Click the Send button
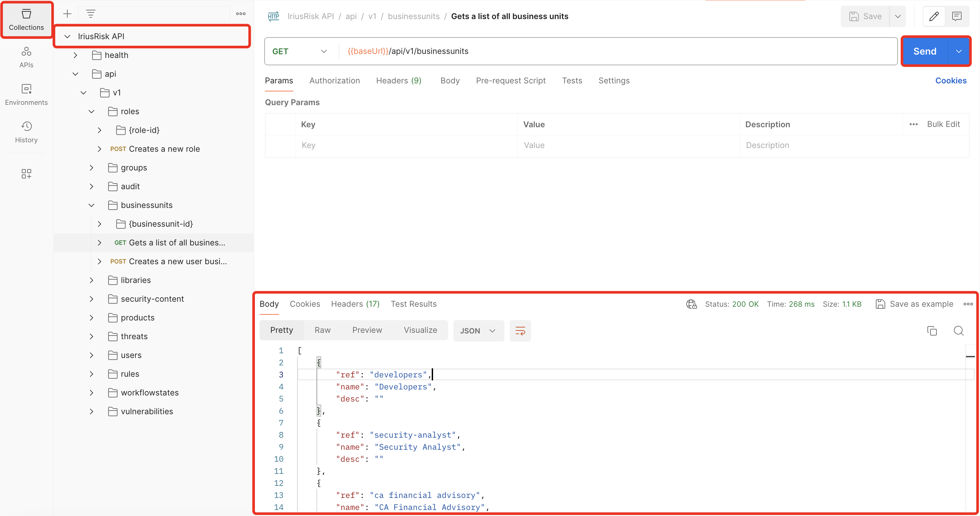Image resolution: width=980 pixels, height=516 pixels. [925, 51]
